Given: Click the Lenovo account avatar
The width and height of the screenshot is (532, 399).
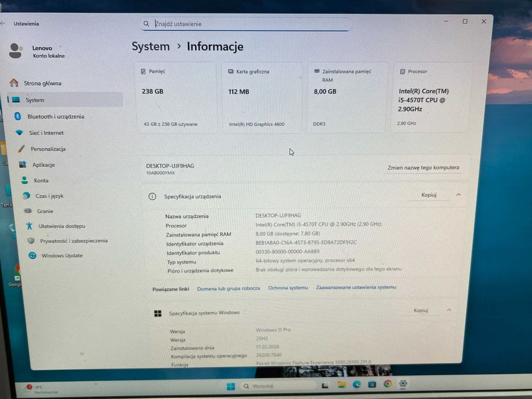Looking at the screenshot, I should tap(15, 51).
